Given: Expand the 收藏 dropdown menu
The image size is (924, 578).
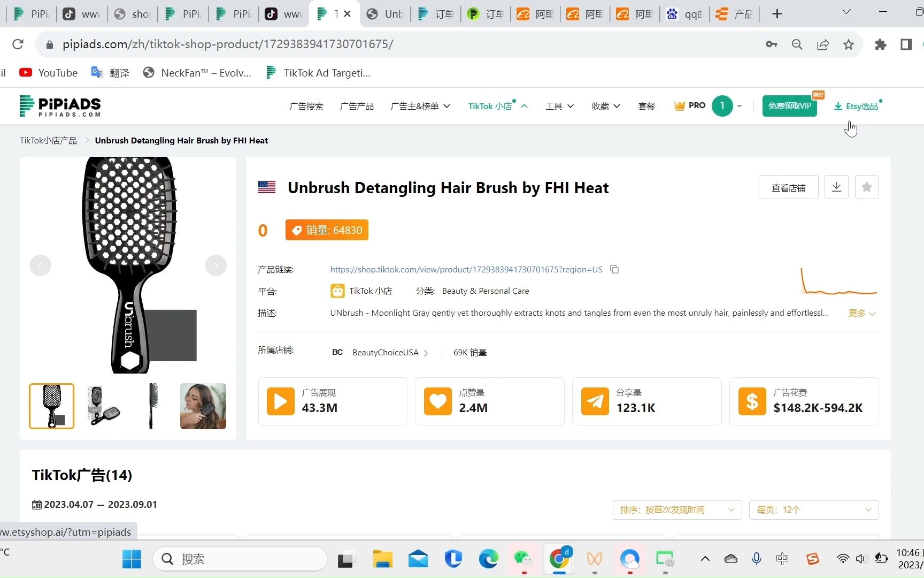Looking at the screenshot, I should 606,106.
